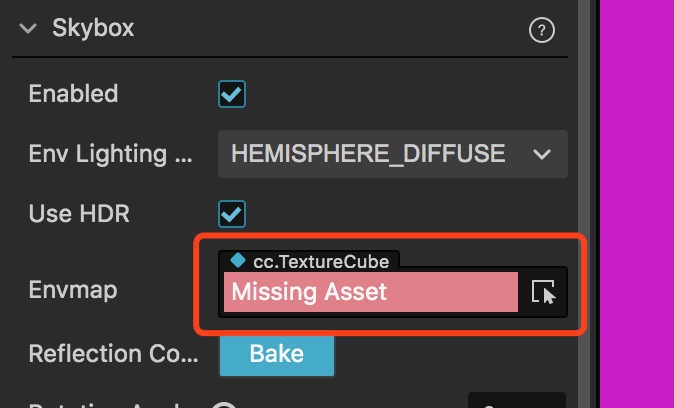
Task: Click the Enabled property label
Action: (73, 94)
